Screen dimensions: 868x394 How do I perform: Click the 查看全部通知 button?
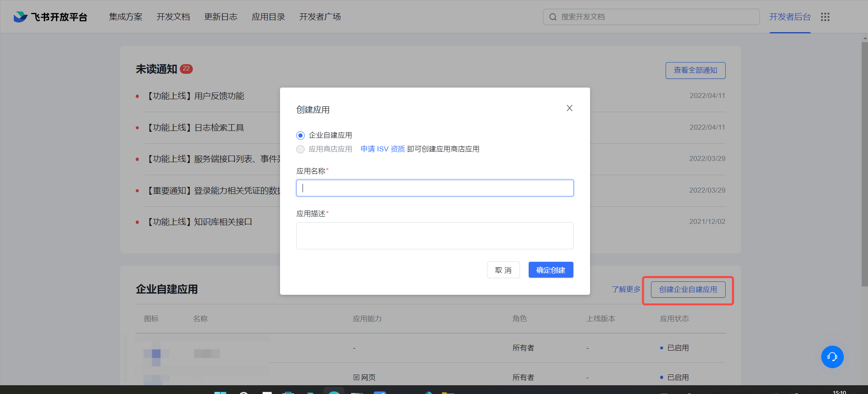[695, 70]
